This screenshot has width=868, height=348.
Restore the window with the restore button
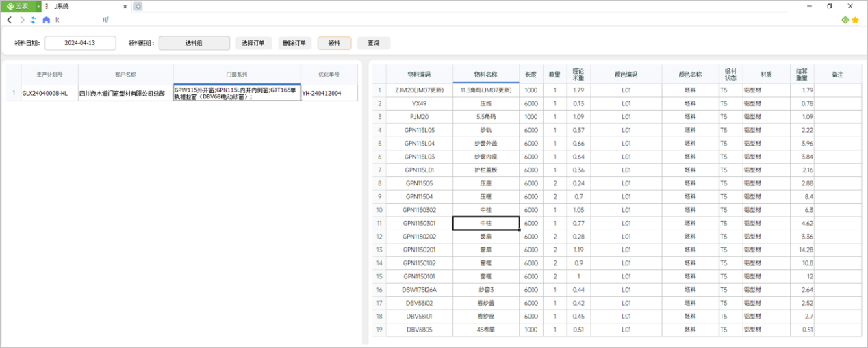tap(830, 6)
